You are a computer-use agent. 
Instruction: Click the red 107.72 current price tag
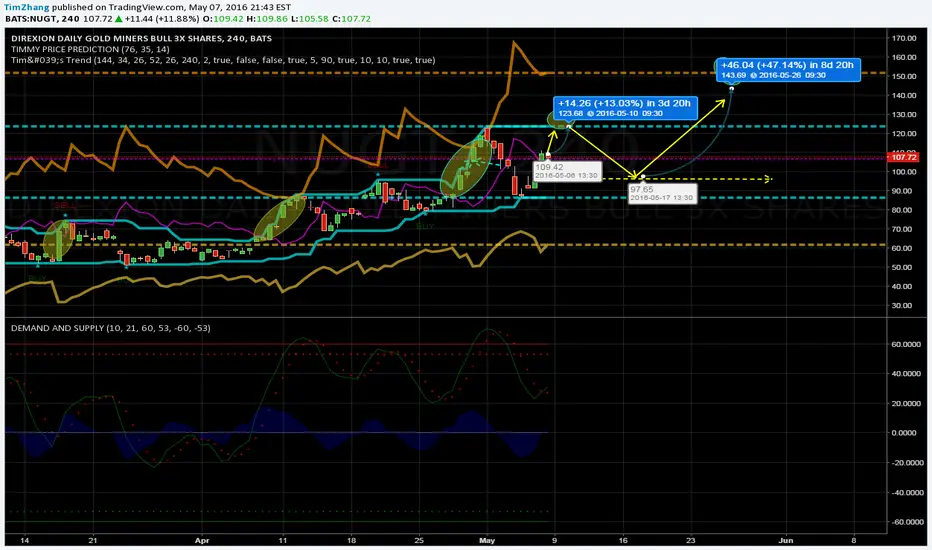pos(903,157)
